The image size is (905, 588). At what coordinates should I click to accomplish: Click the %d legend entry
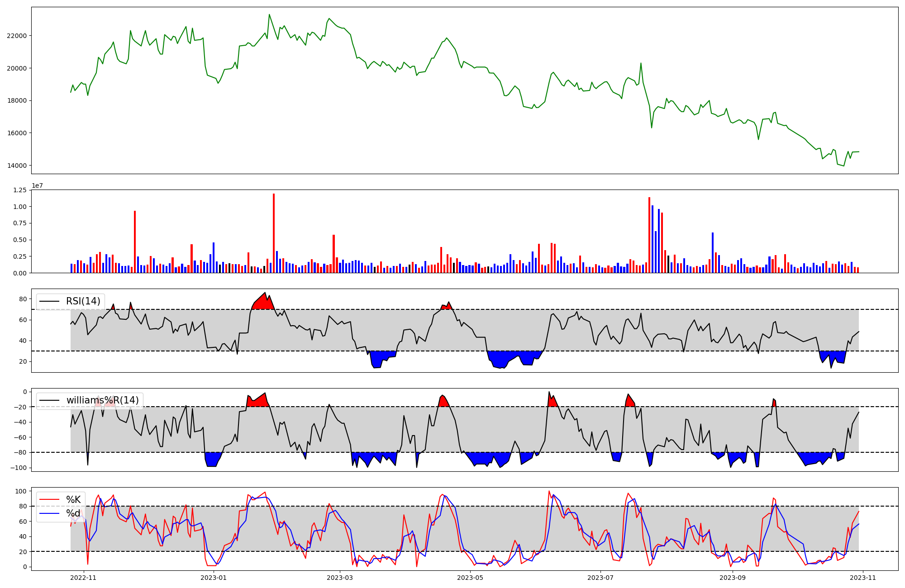[x=73, y=513]
